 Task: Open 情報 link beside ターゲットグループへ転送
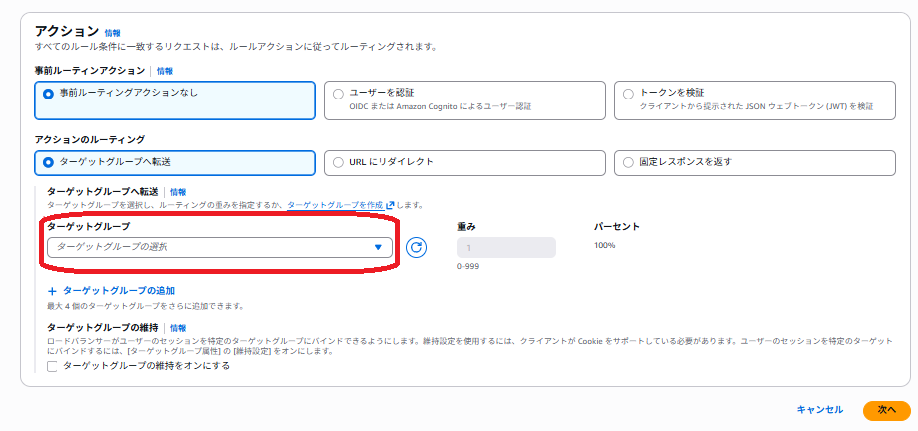[179, 191]
